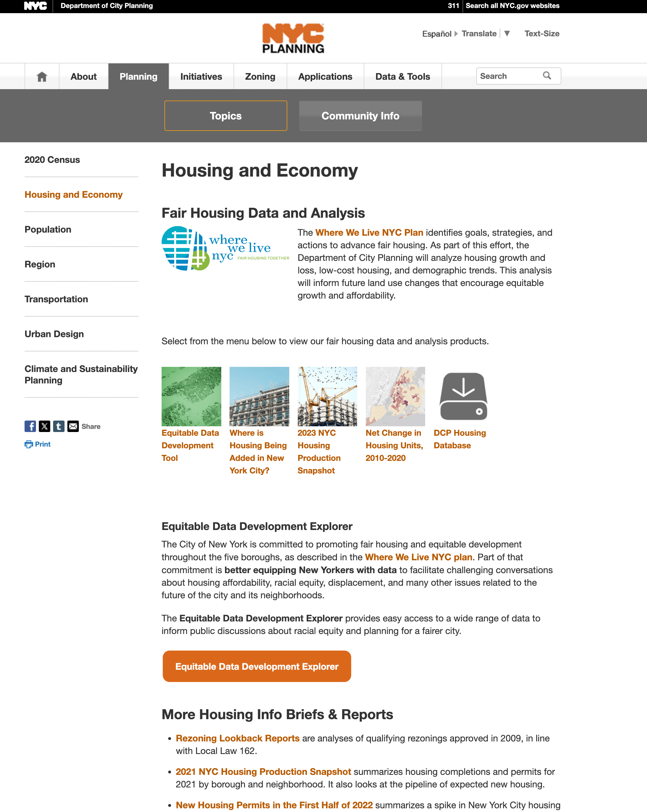Open the Translate language dropdown

click(508, 33)
